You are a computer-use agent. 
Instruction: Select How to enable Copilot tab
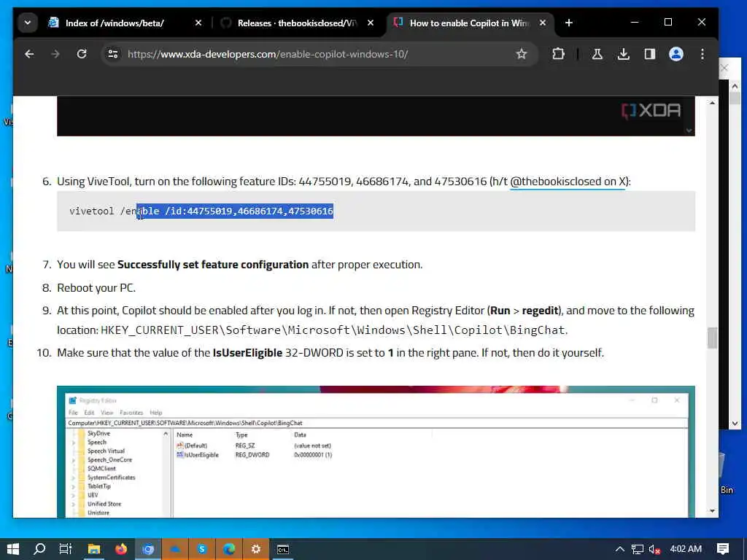tap(469, 23)
